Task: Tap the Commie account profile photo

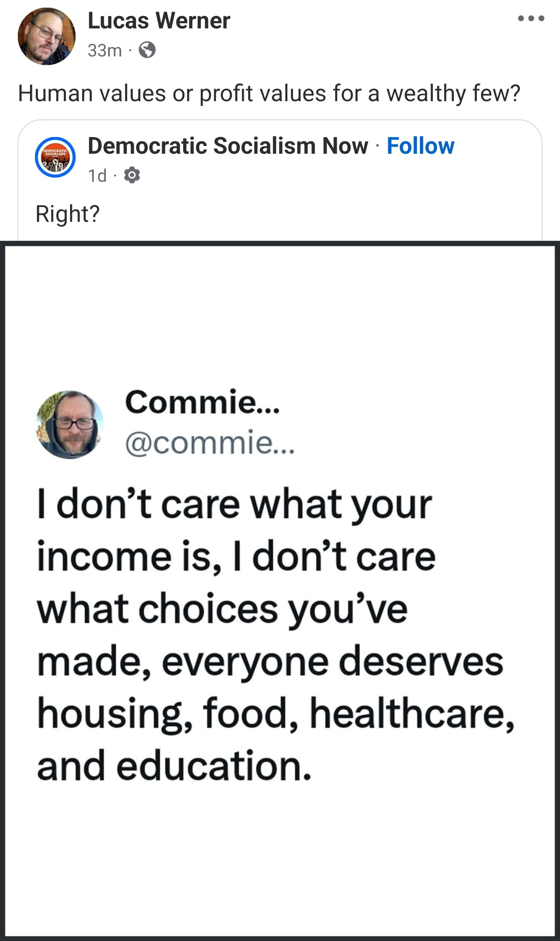Action: pyautogui.click(x=70, y=425)
